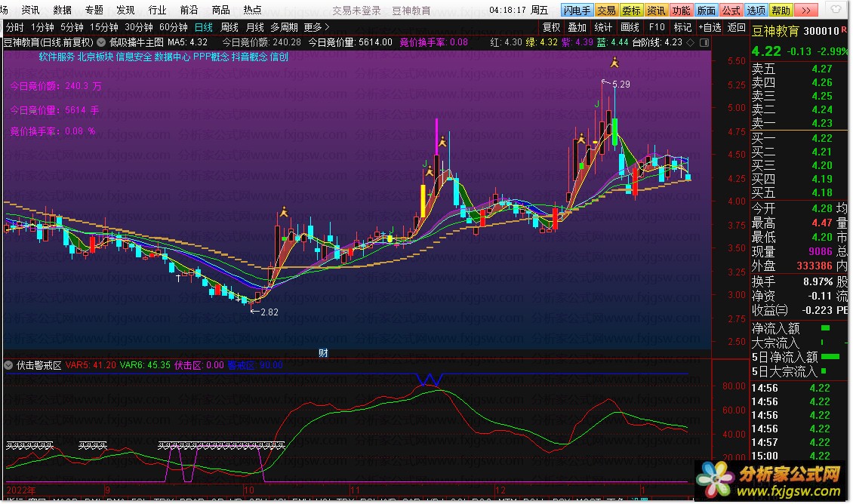
Task: Open the 交易 trading button
Action: point(606,11)
